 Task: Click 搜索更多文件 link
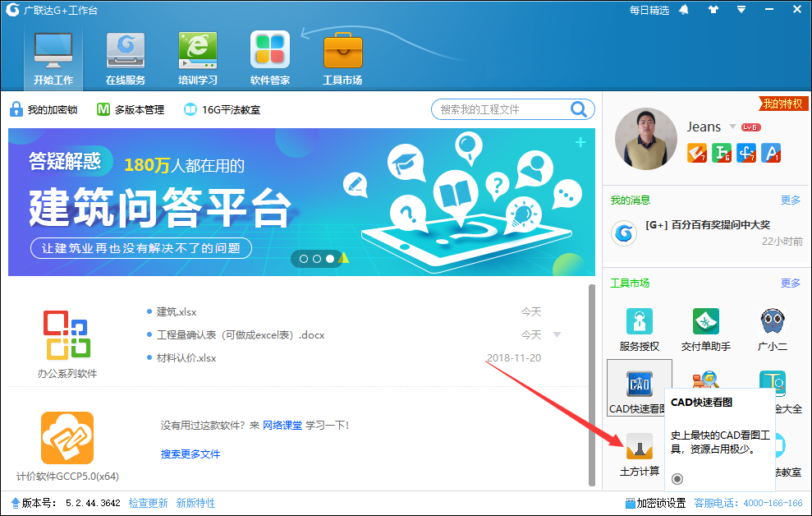(190, 454)
